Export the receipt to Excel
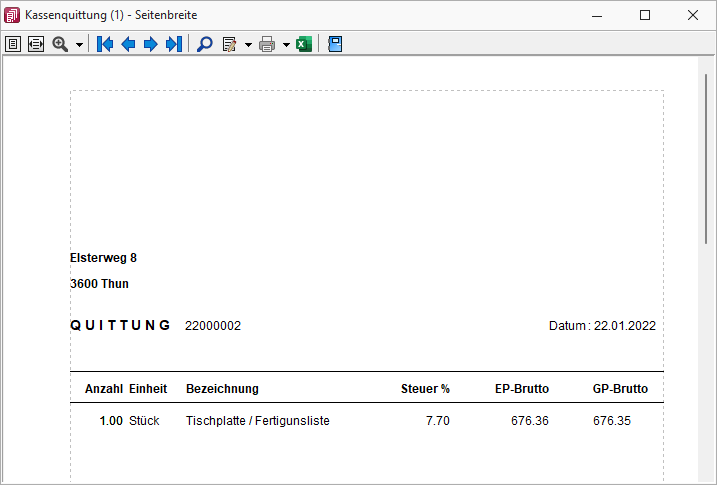Image resolution: width=717 pixels, height=485 pixels. click(304, 44)
